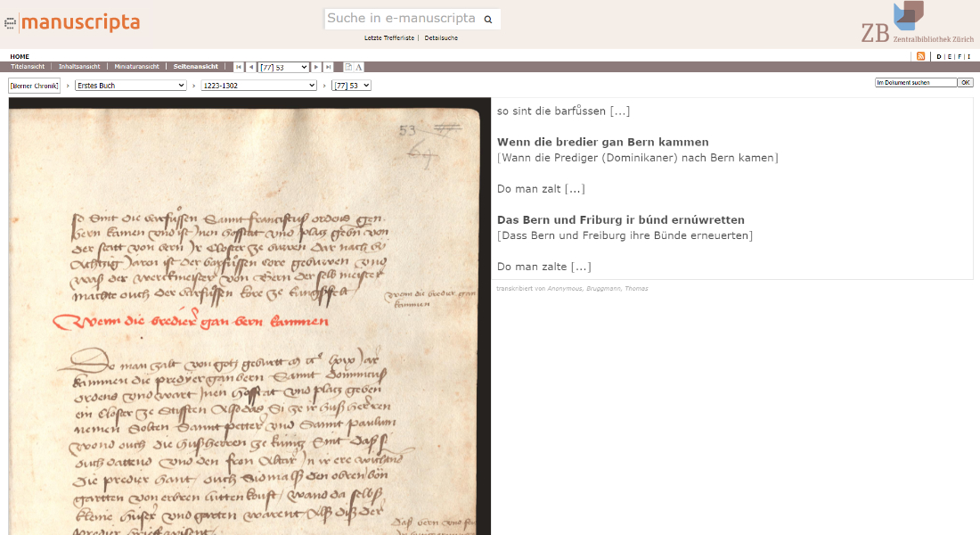This screenshot has height=535, width=980.
Task: Switch to Miniaturansicht tab
Action: (137, 66)
